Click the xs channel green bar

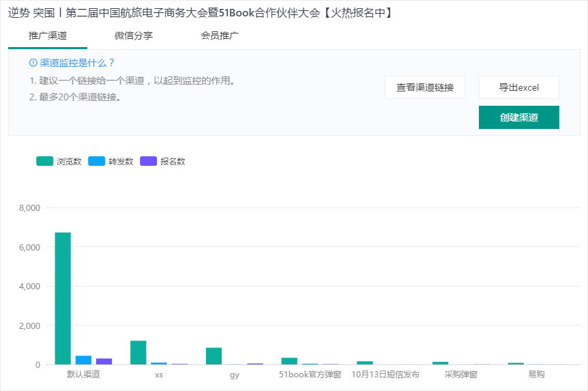coord(138,352)
